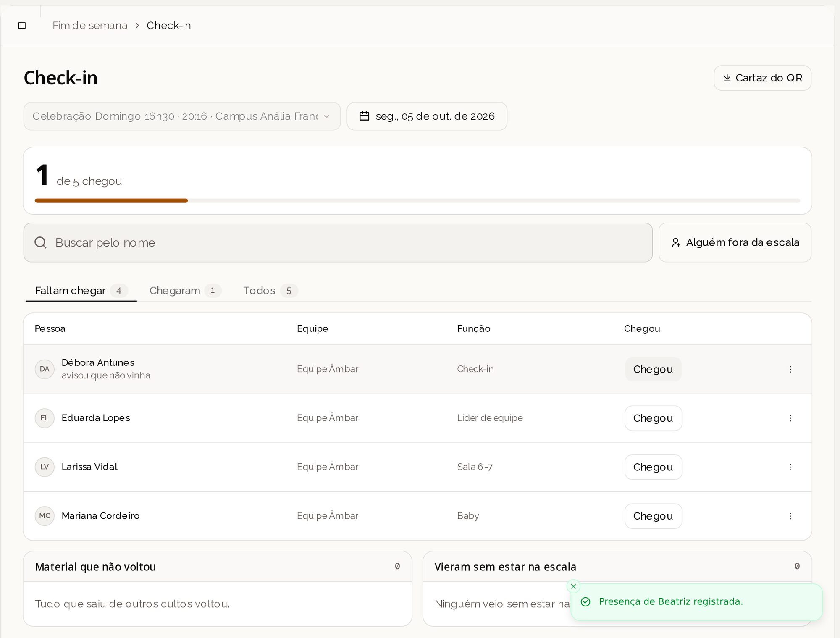The image size is (840, 638).
Task: Click the add-person icon beside Alguém fora da escala
Action: 676,242
